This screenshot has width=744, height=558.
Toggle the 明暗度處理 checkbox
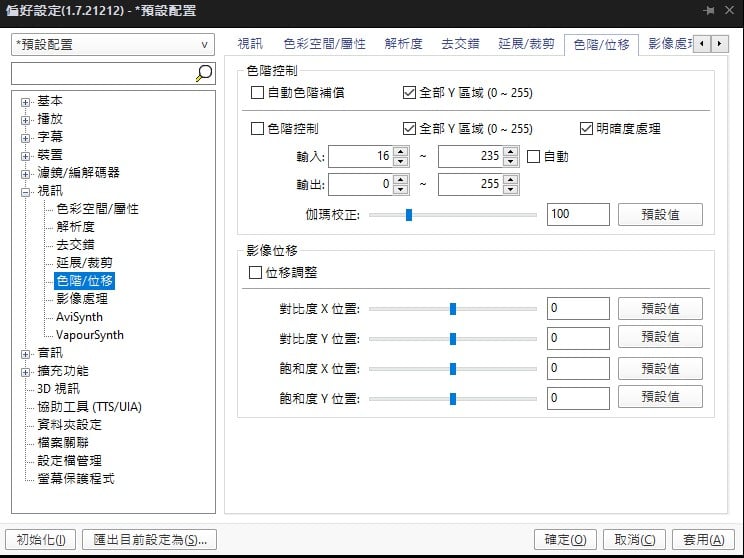coord(587,129)
